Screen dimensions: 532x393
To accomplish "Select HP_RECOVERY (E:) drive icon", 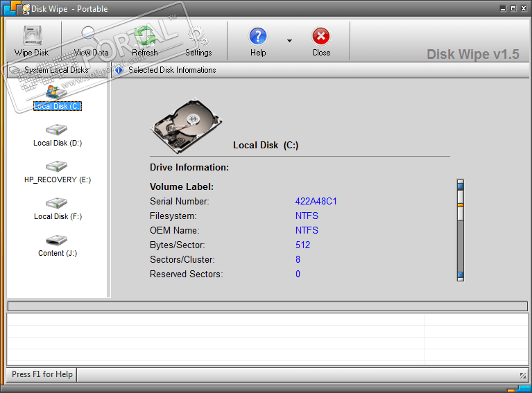I will pos(57,166).
